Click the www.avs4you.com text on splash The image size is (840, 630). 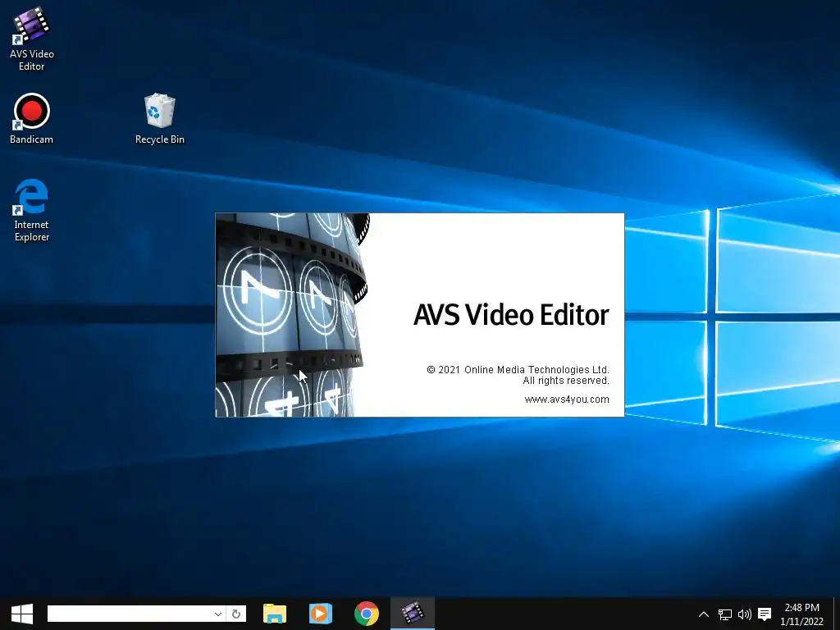[567, 399]
